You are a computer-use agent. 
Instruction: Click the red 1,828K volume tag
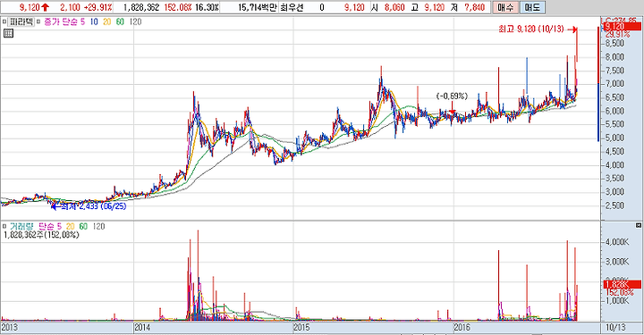coord(622,284)
